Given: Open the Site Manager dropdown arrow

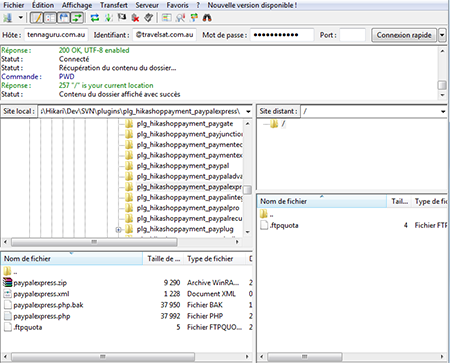Looking at the screenshot, I should point(20,18).
